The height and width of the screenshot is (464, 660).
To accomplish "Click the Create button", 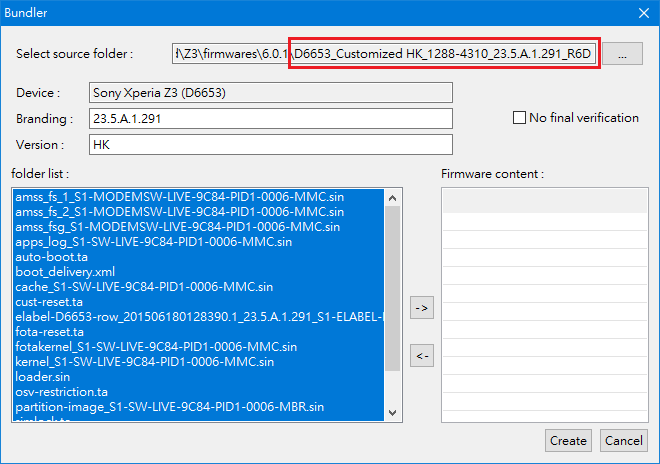I will pyautogui.click(x=568, y=440).
